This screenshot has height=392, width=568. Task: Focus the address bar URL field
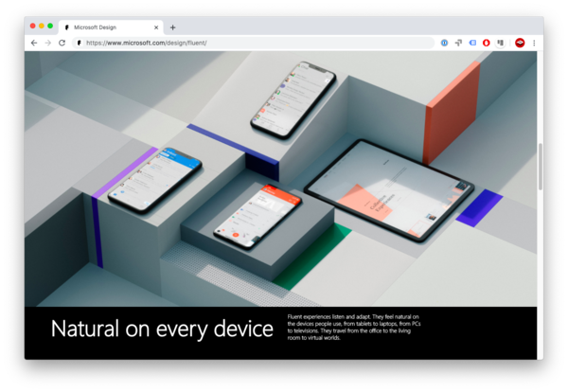click(254, 44)
